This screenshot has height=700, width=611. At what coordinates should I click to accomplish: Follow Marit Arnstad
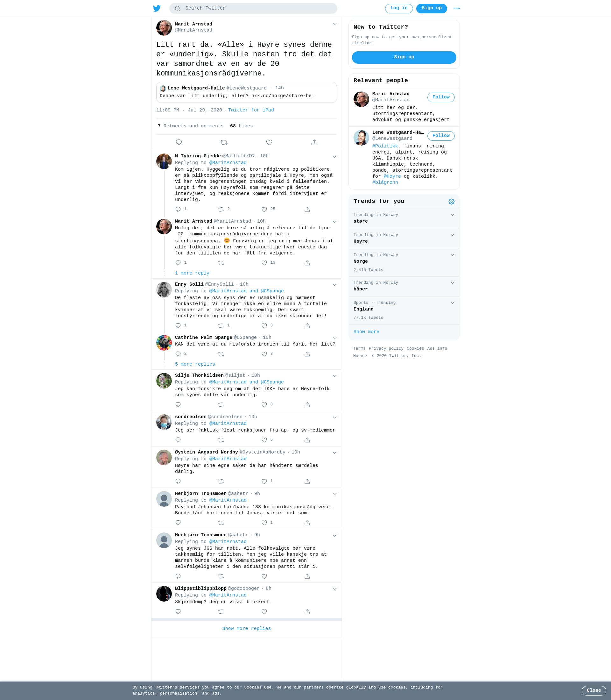[x=441, y=97]
